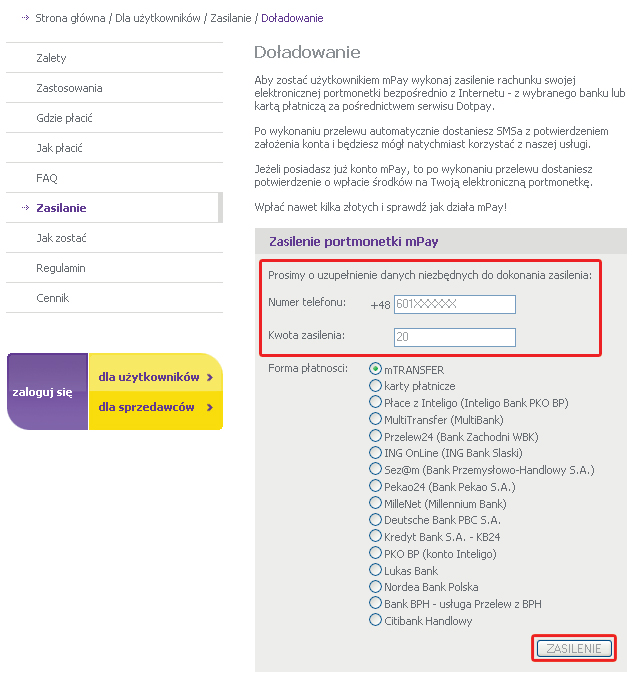This screenshot has height=685, width=642.
Task: Pick ING OnLine (ING Bank Slaski)
Action: pos(376,453)
